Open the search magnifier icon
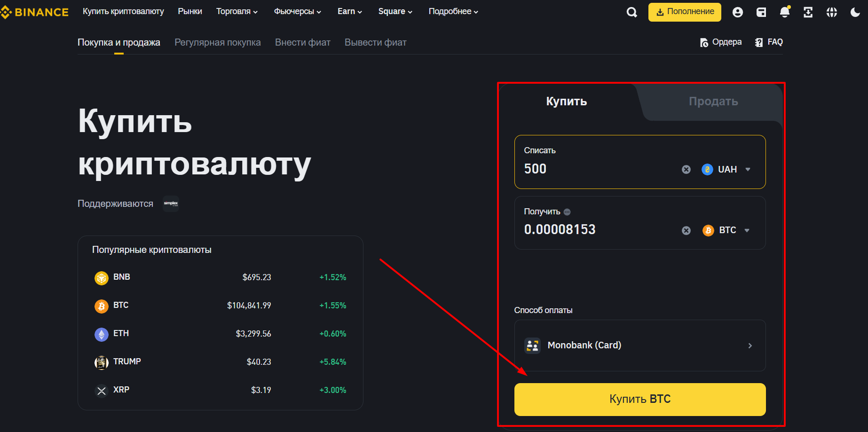 click(x=632, y=12)
